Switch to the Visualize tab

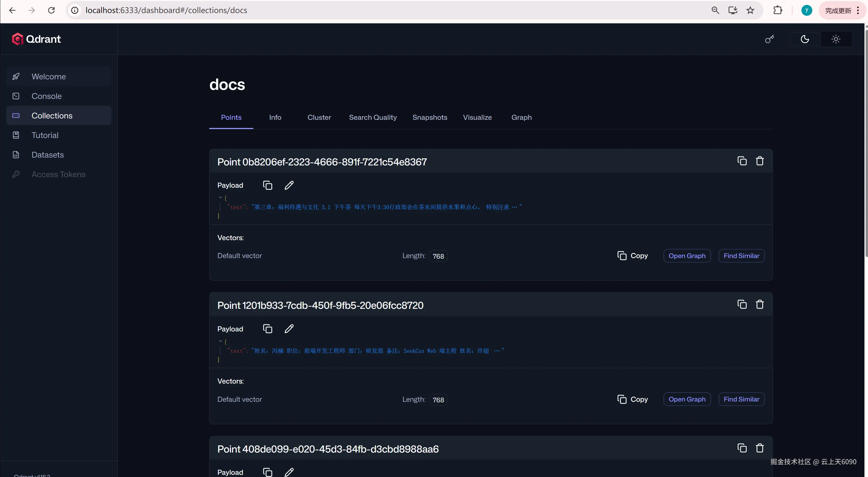click(x=477, y=117)
